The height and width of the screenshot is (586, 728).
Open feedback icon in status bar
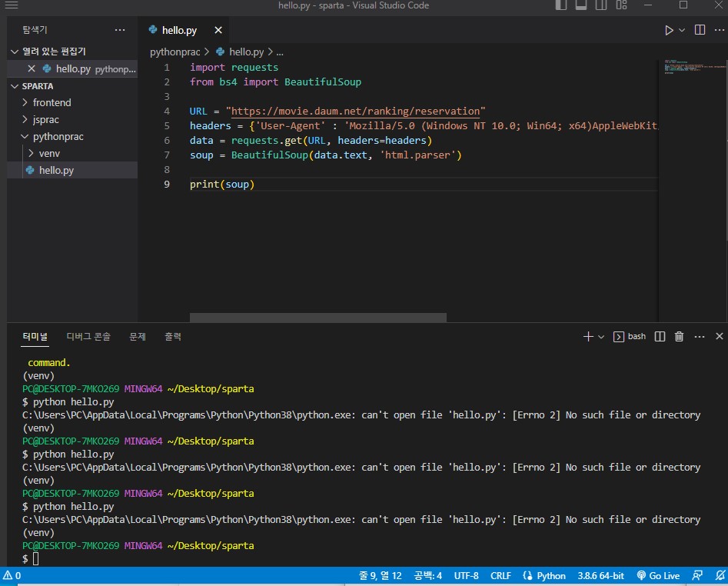[x=697, y=576]
